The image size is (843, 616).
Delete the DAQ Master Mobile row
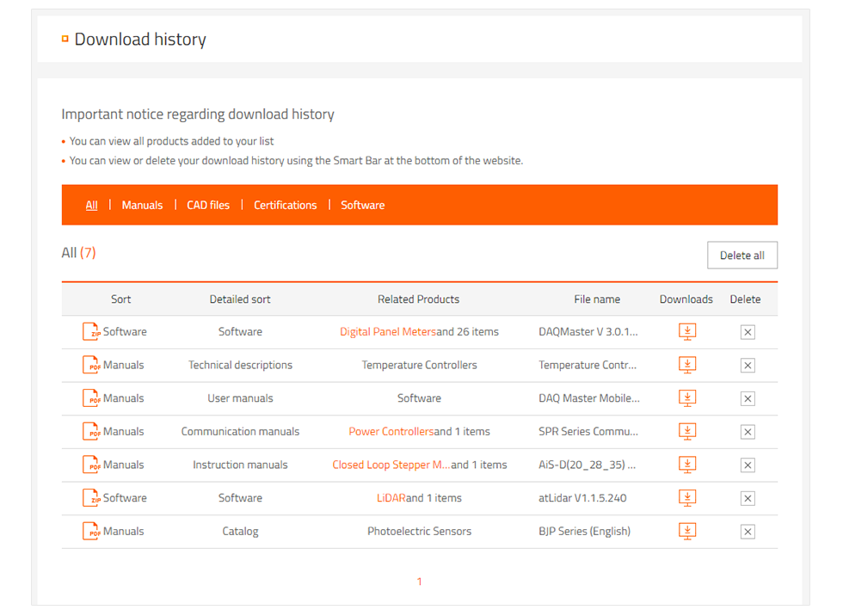point(748,399)
